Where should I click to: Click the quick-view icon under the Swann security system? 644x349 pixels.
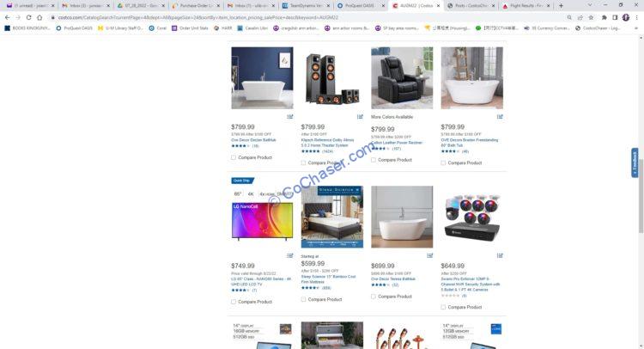(500, 255)
